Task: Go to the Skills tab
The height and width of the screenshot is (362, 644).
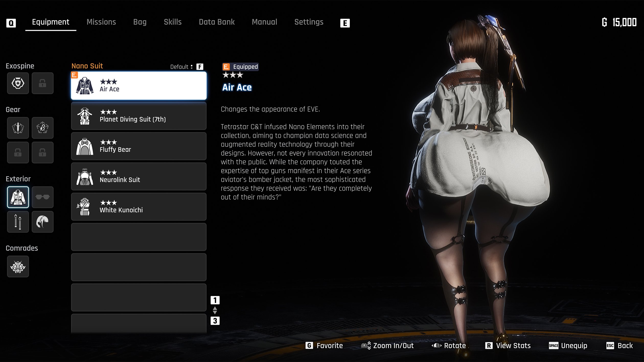Action: tap(172, 22)
